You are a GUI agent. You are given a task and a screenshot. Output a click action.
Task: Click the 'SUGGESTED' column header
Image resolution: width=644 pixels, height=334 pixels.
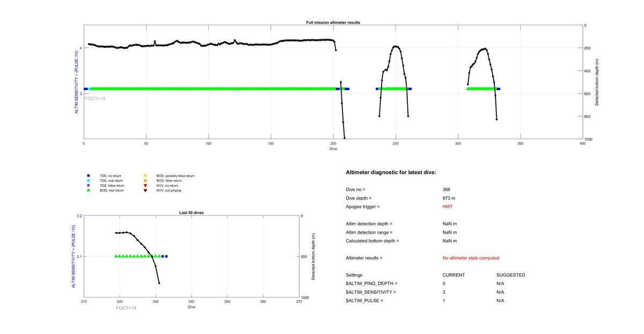point(511,275)
